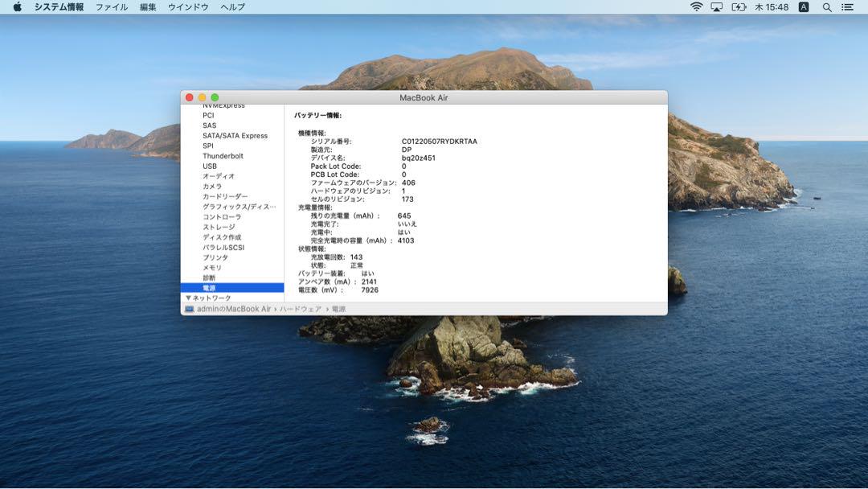Open the ウインドウ menu
This screenshot has width=868, height=489.
(x=188, y=7)
